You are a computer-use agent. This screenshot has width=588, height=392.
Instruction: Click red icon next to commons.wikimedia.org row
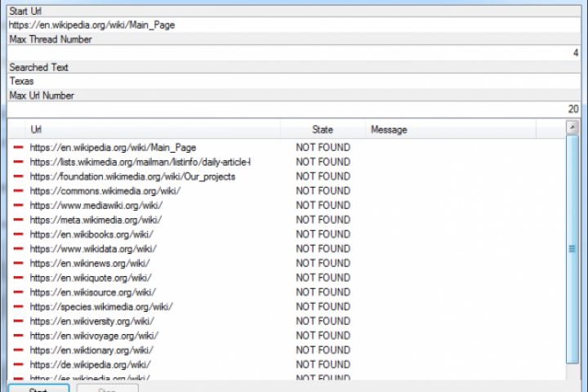pos(18,191)
